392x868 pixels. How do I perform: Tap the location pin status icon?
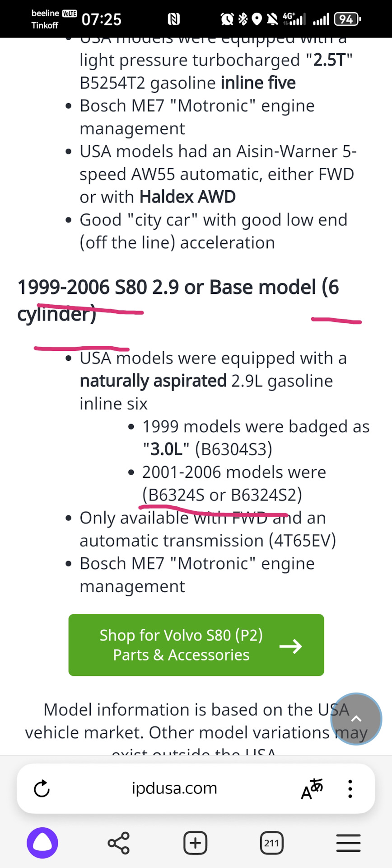coord(257,19)
